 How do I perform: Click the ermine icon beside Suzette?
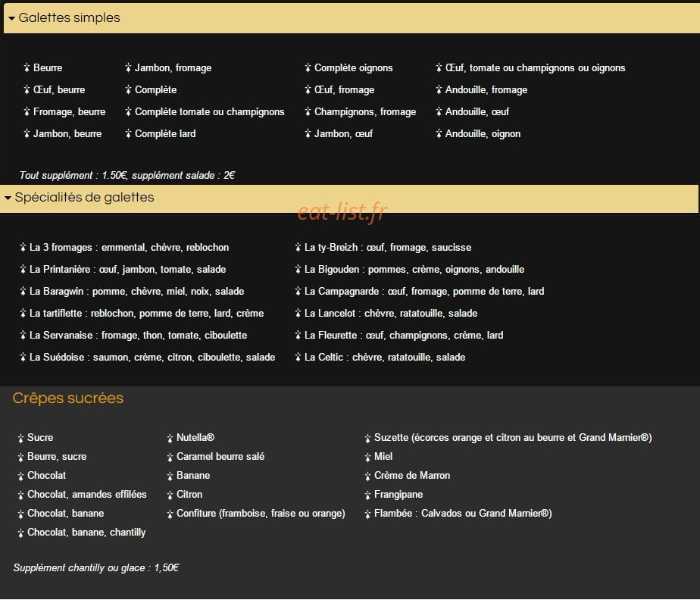click(x=367, y=438)
